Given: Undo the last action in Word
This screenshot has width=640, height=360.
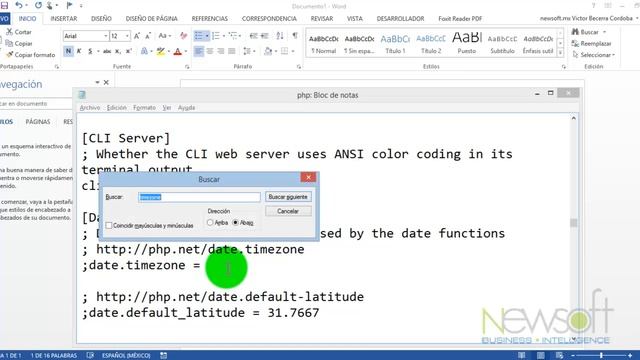Looking at the screenshot, I should [19, 5].
